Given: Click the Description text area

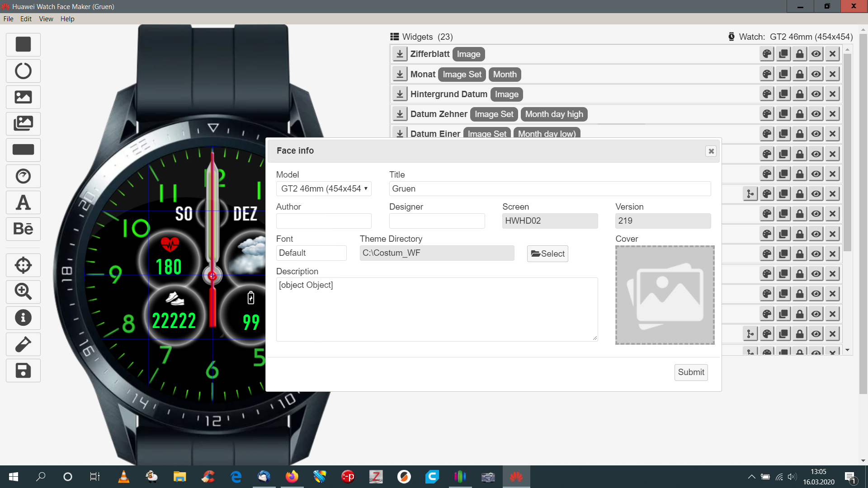Looking at the screenshot, I should pyautogui.click(x=437, y=310).
